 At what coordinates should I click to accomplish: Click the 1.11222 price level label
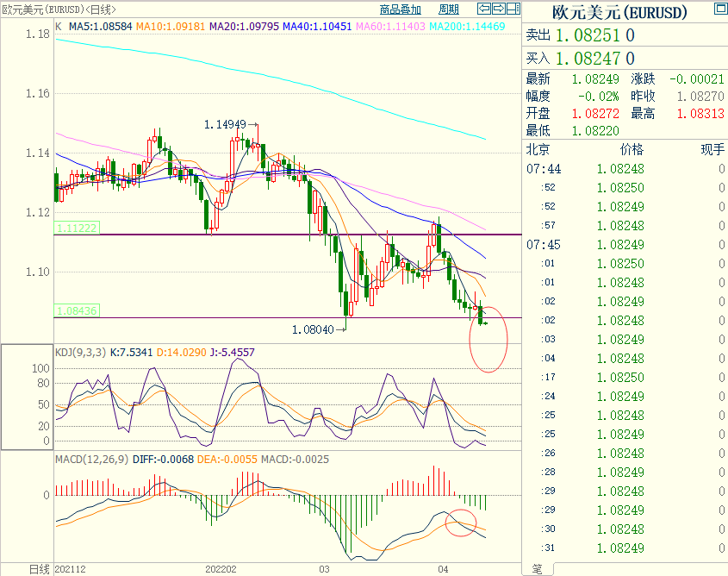77,229
